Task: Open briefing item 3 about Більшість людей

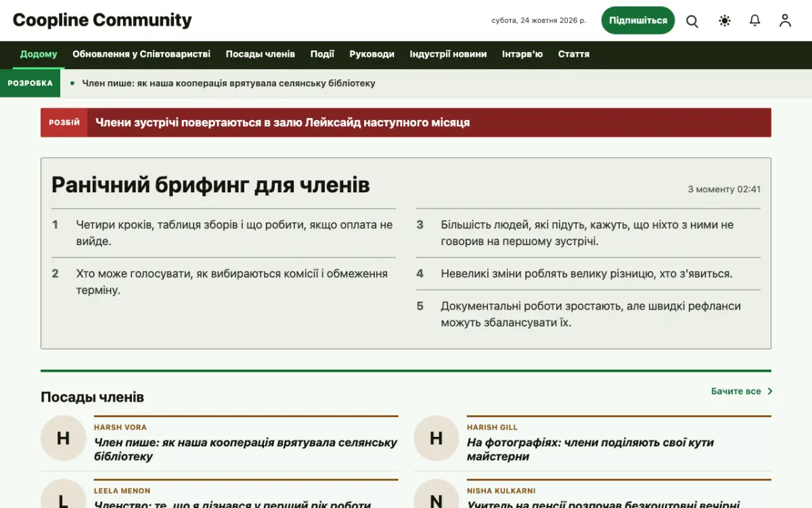Action: coord(588,233)
